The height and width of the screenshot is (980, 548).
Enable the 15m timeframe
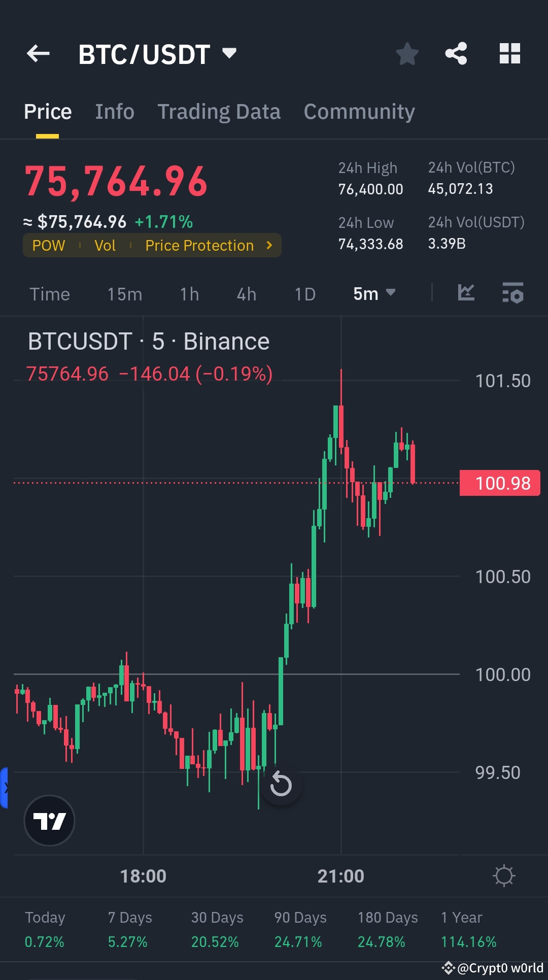[x=124, y=294]
